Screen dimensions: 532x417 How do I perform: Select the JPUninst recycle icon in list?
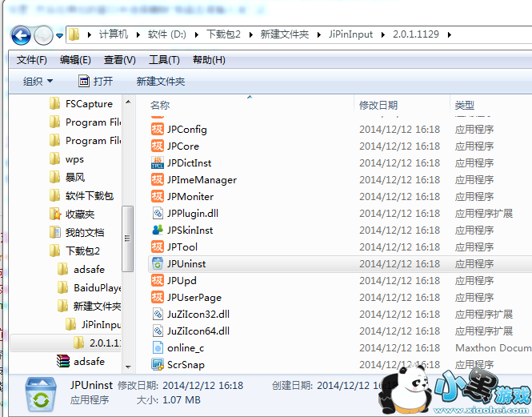click(158, 264)
